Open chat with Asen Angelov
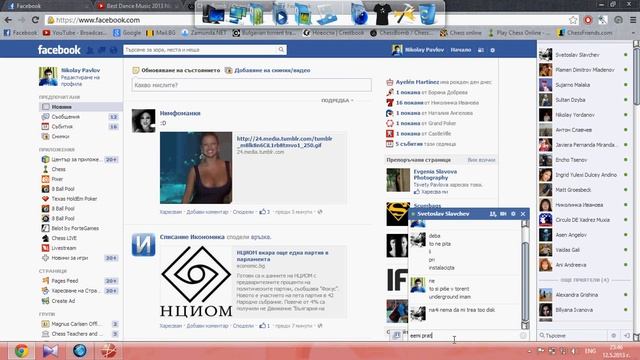Image resolution: width=640 pixels, height=360 pixels. click(583, 235)
